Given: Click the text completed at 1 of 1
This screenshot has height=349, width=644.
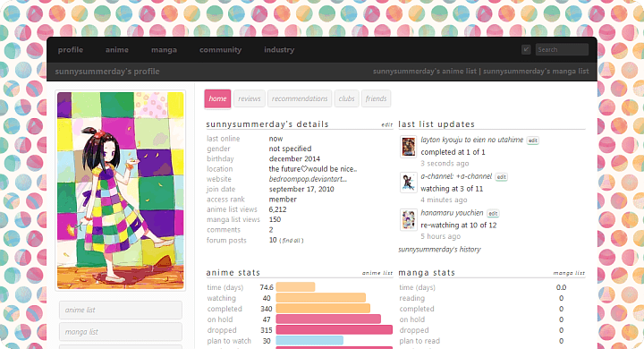Looking at the screenshot, I should (453, 152).
